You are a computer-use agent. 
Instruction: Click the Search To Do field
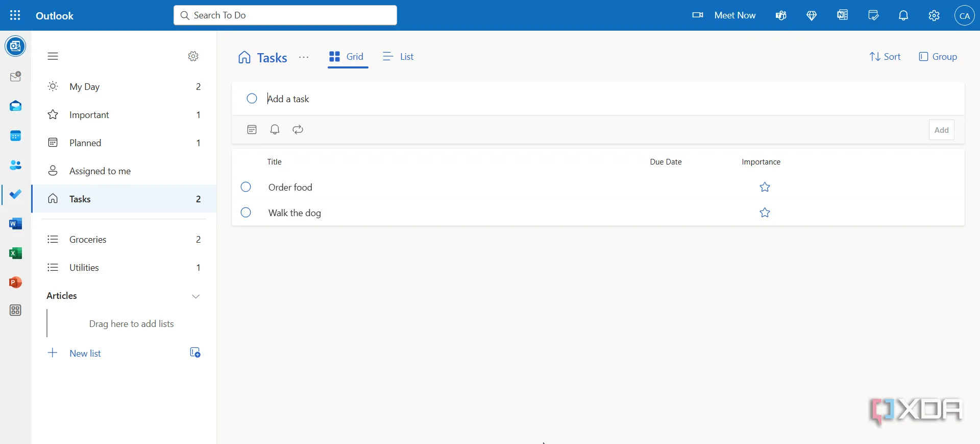point(286,15)
